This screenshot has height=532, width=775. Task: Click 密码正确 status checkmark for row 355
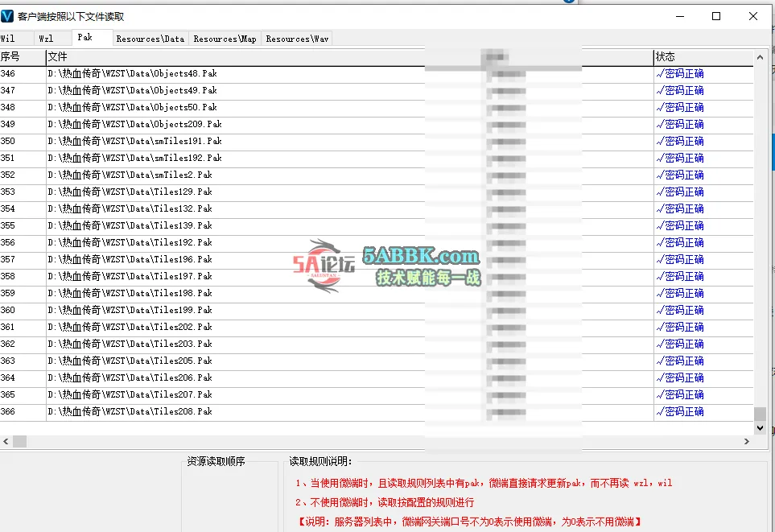661,226
